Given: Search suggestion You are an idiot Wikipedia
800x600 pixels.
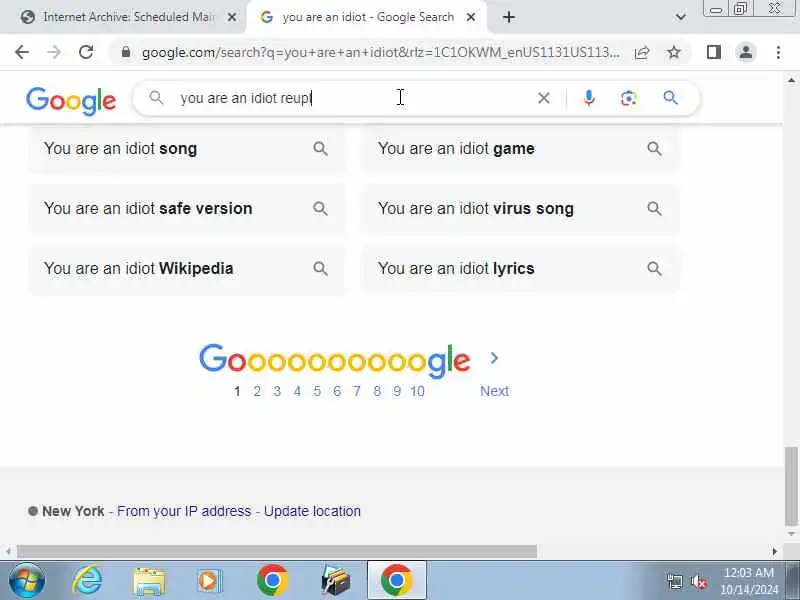Looking at the screenshot, I should tap(186, 268).
